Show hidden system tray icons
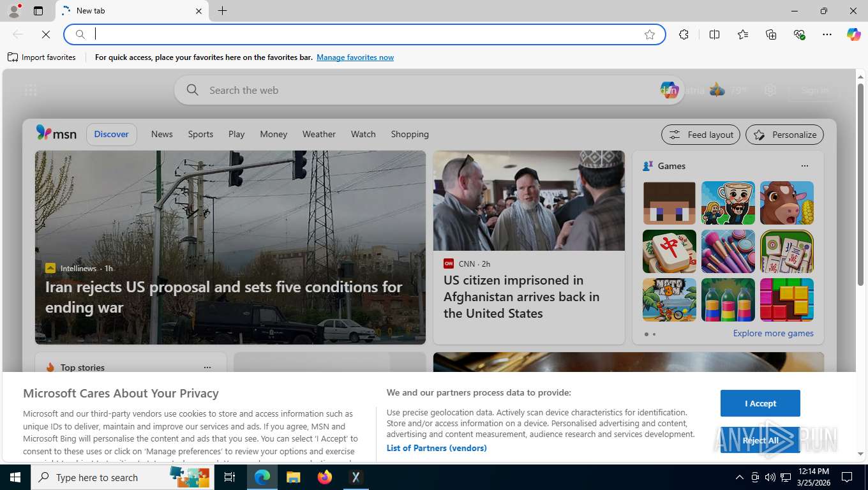 [x=740, y=477]
